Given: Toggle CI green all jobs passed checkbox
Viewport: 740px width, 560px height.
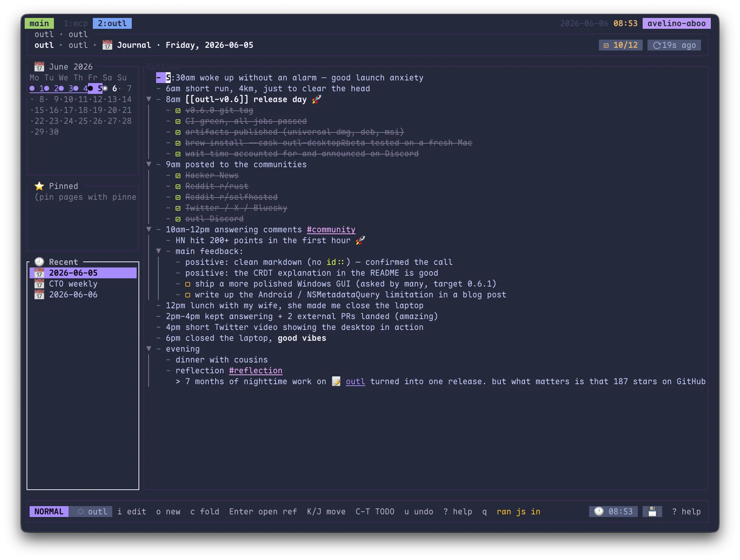Looking at the screenshot, I should (178, 122).
